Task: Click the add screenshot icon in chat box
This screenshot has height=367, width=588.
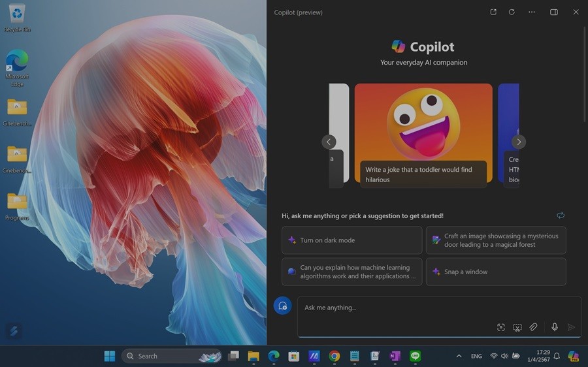Action: pyautogui.click(x=517, y=327)
